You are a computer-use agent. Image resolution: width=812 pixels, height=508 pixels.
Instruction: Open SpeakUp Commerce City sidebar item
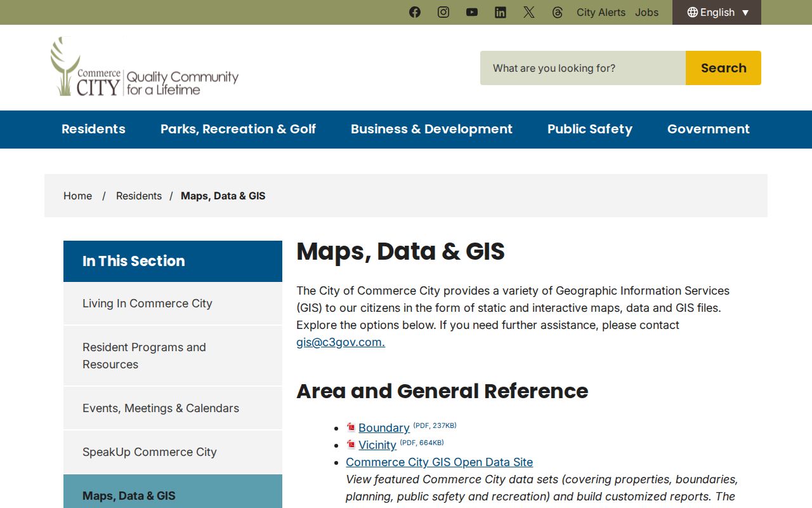[x=173, y=452]
